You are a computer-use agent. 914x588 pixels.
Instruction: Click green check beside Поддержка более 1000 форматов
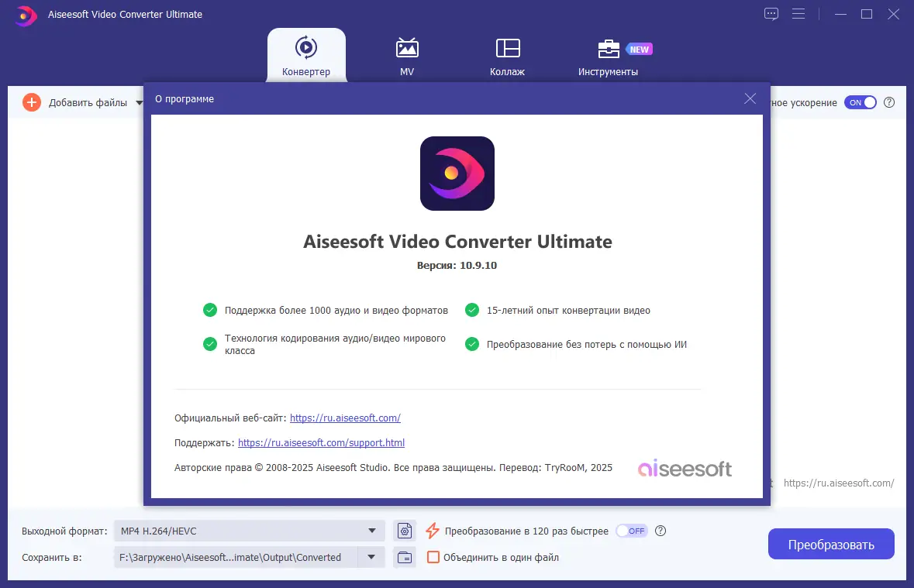(210, 310)
